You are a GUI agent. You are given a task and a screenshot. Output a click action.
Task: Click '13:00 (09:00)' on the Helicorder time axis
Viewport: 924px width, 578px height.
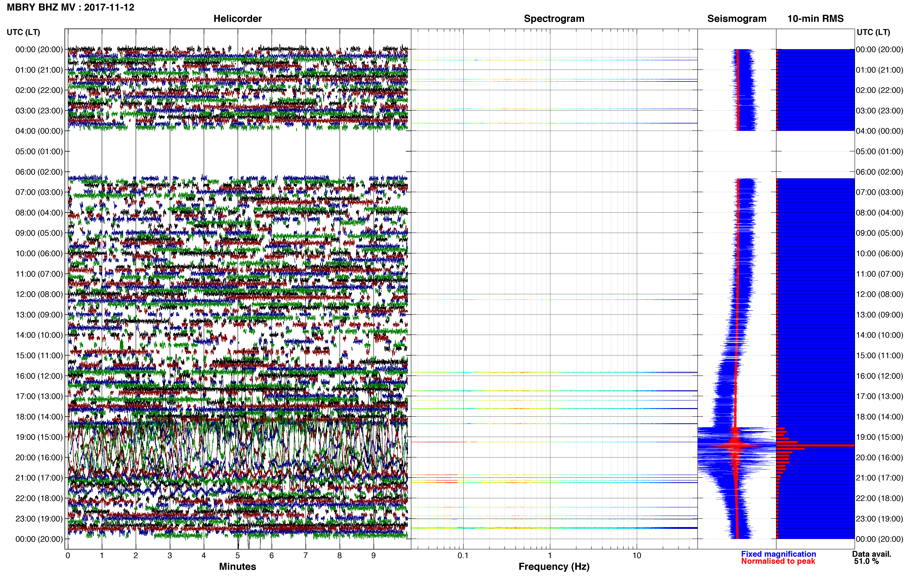click(x=39, y=315)
